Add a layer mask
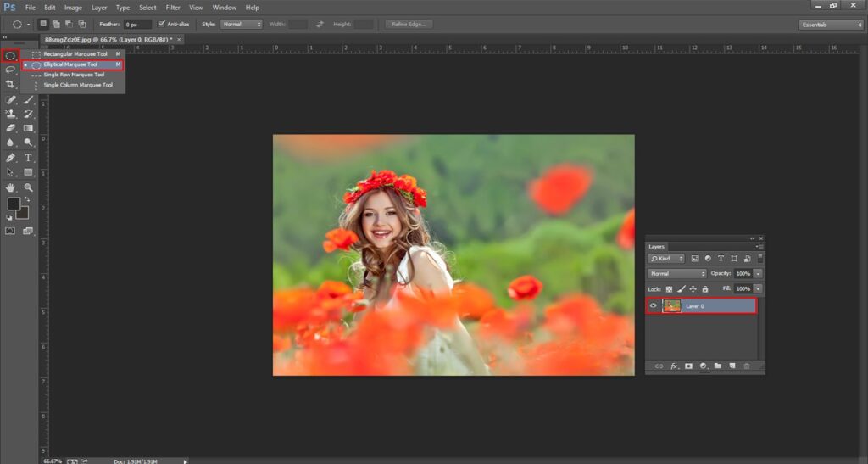 coord(688,366)
